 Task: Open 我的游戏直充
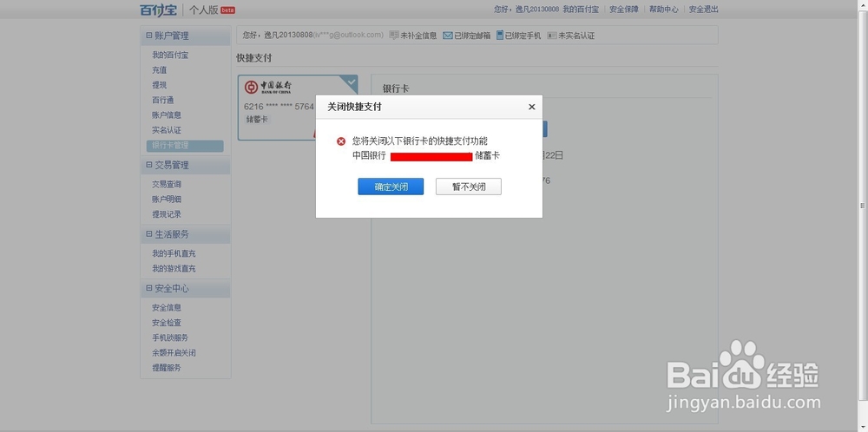(174, 268)
